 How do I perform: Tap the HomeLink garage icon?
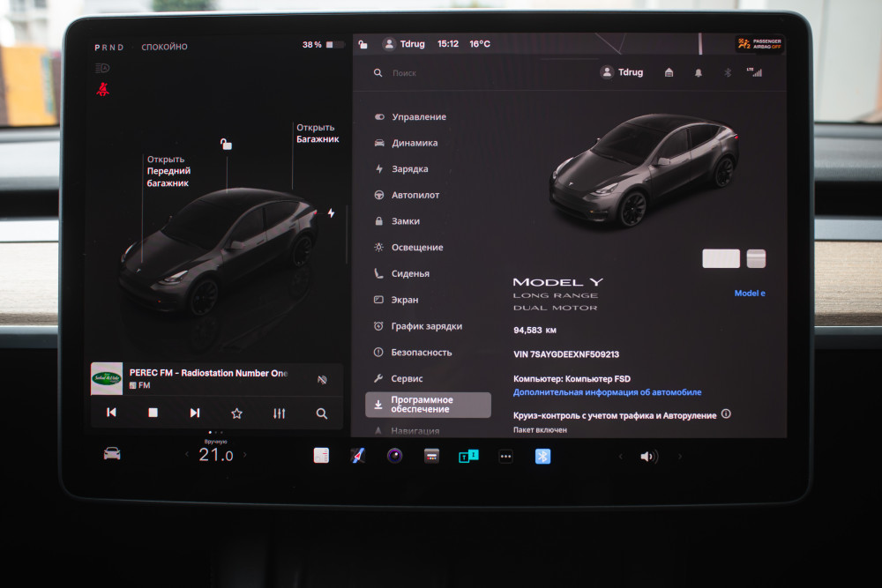[x=669, y=72]
